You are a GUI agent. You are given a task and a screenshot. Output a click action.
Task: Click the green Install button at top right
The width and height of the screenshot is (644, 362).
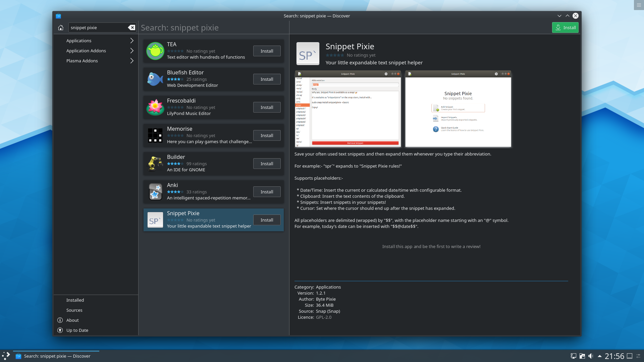(565, 27)
